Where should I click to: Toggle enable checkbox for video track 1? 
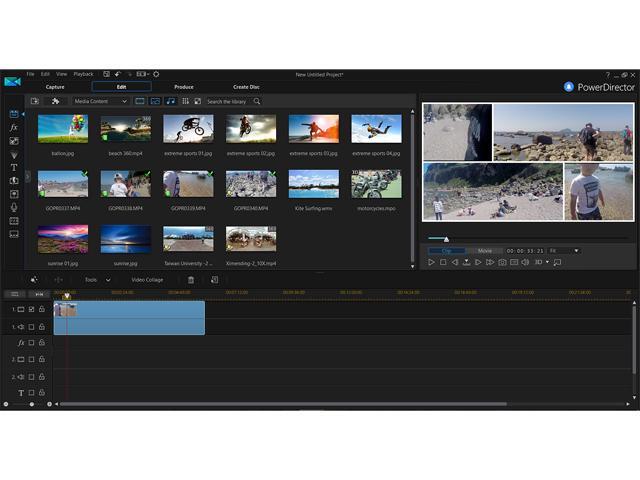[31, 310]
